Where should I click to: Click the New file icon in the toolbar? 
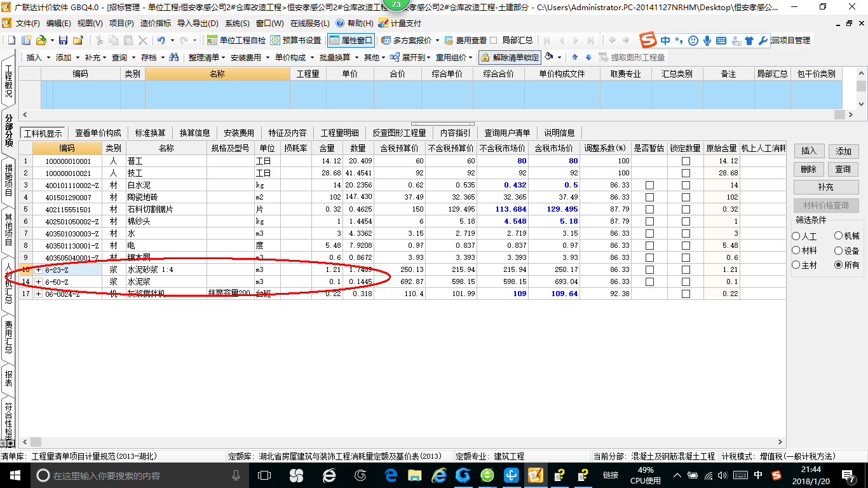coord(12,40)
